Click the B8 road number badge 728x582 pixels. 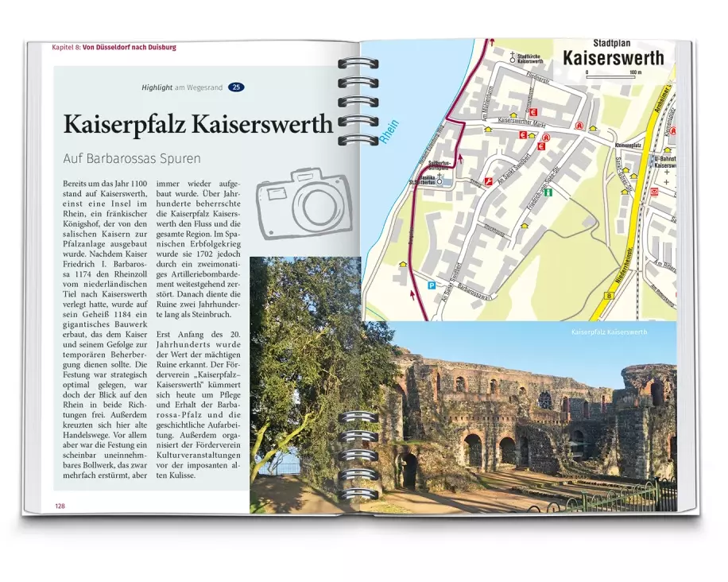point(610,295)
